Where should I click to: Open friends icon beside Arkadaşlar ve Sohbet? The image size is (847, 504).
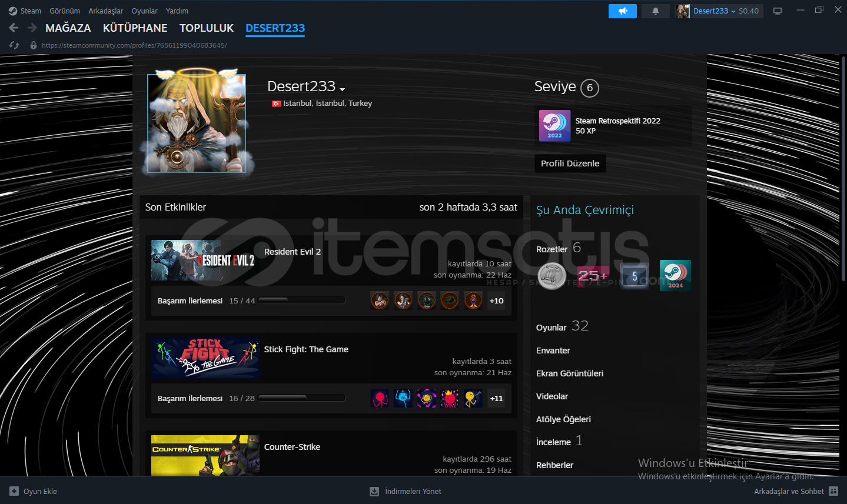(833, 491)
